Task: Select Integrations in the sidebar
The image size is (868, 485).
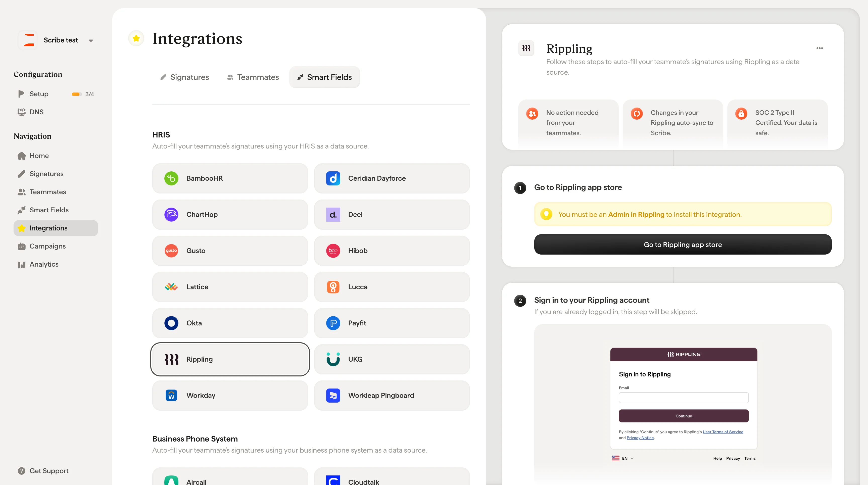Action: 56,228
